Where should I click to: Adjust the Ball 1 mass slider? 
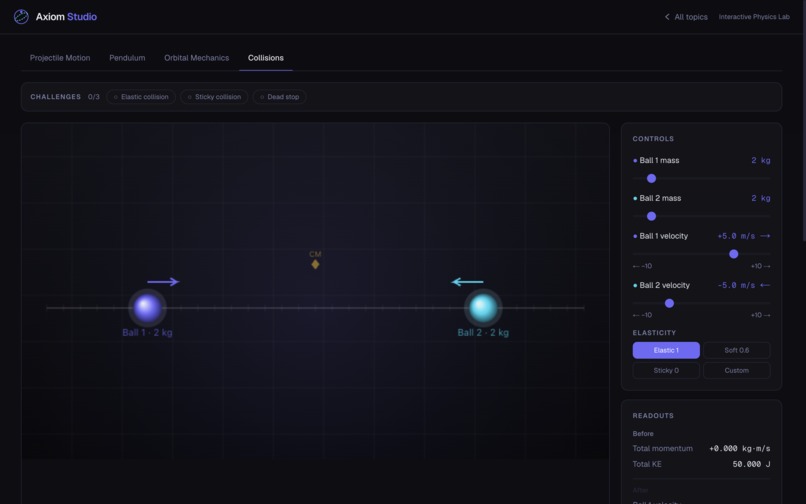(x=701, y=178)
